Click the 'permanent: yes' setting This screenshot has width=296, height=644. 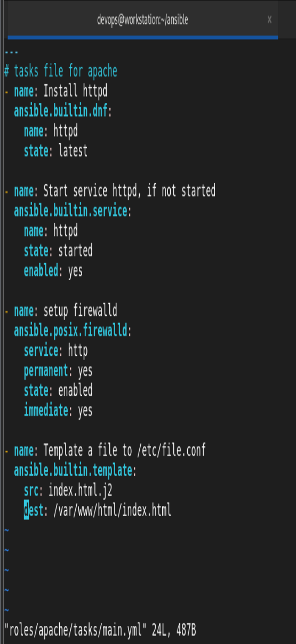coord(58,371)
